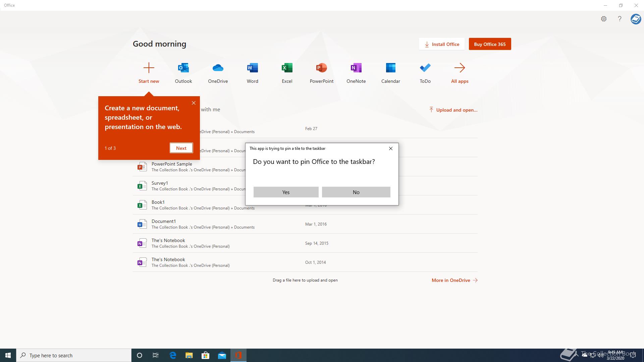Screen dimensions: 644x362
Task: Open the OneNote app
Action: 356,68
